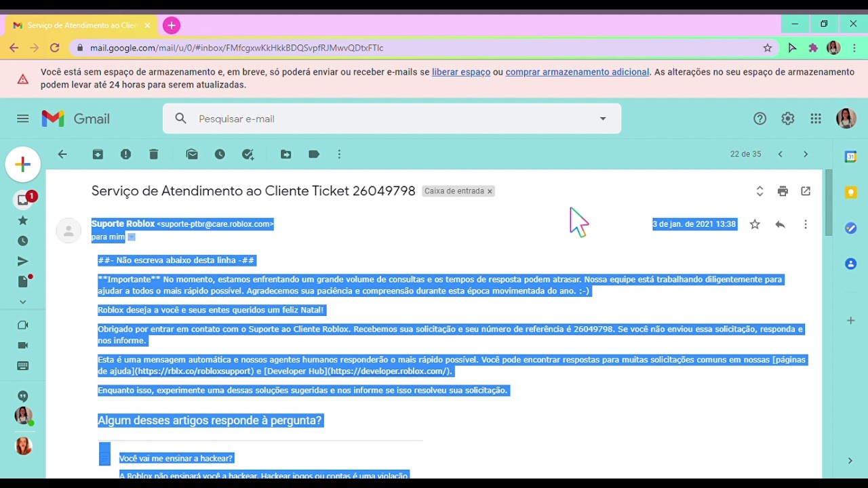
Task: Click the sender avatar of Suporte Roblox
Action: pos(68,230)
